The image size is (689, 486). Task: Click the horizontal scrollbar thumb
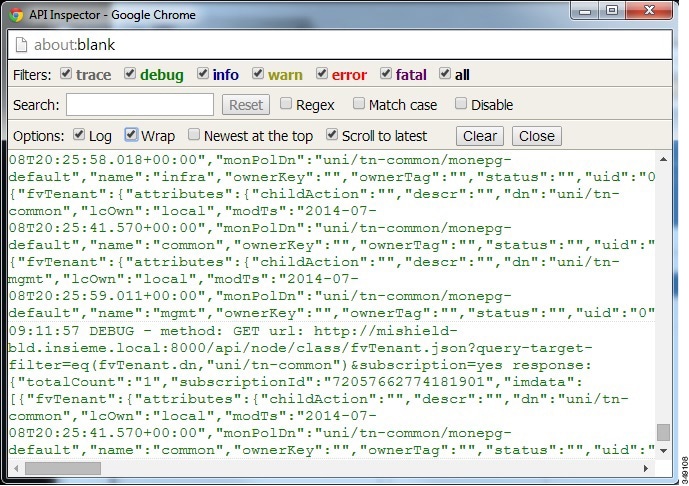point(63,468)
